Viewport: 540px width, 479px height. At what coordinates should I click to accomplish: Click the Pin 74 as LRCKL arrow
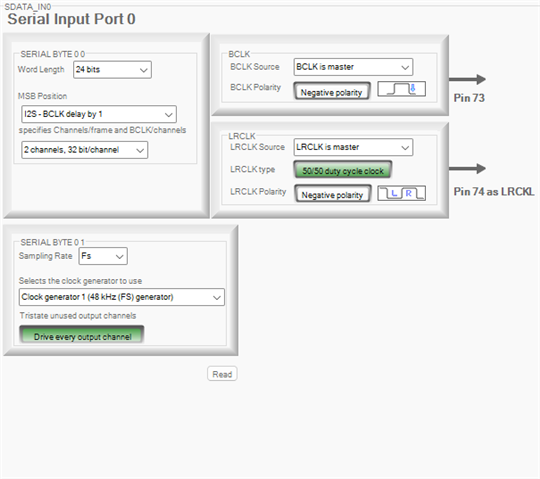(467, 168)
